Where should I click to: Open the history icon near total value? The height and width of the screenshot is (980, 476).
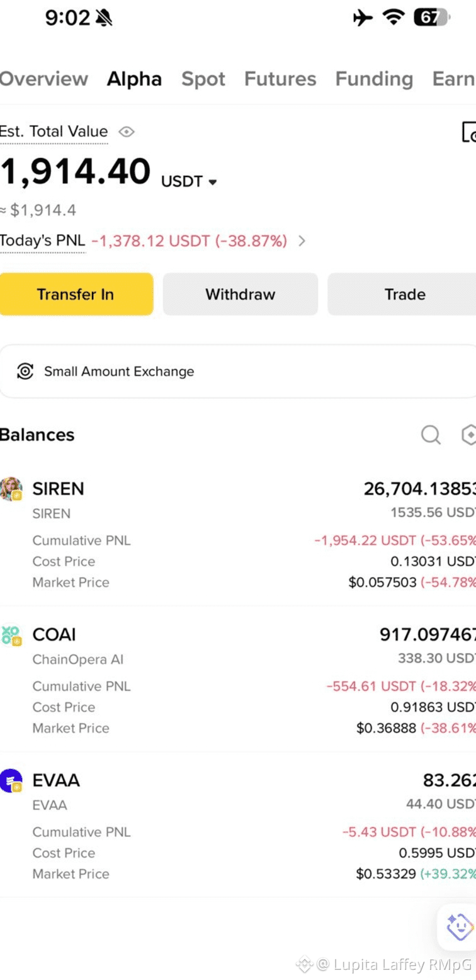(469, 132)
